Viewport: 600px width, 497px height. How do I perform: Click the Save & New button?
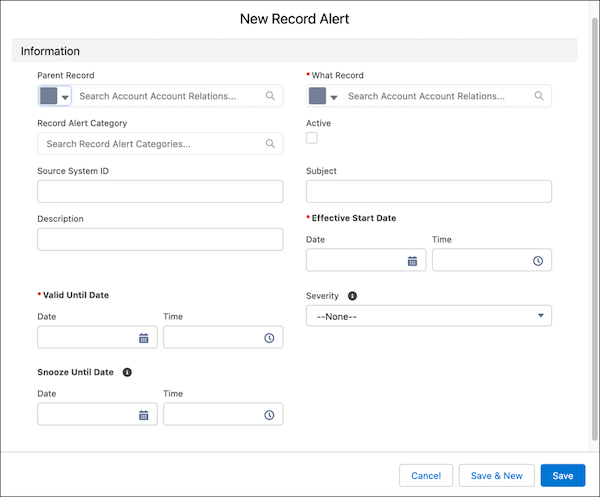(x=497, y=475)
